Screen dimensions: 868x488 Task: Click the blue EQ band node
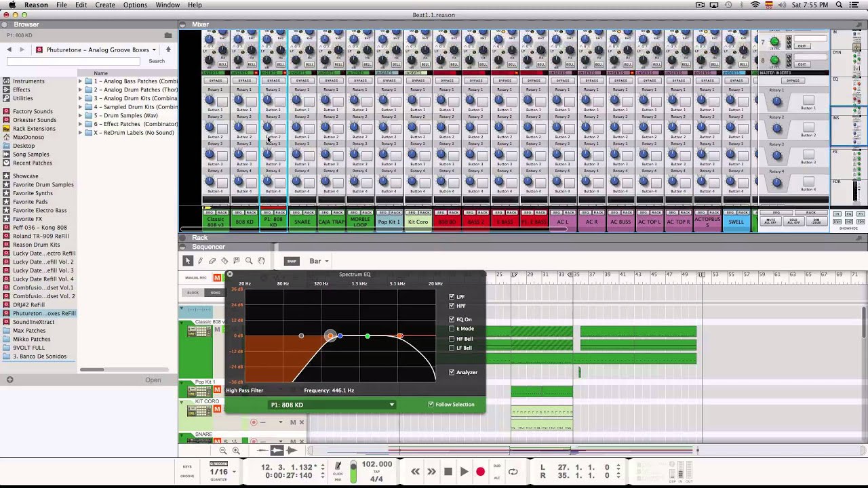point(340,336)
